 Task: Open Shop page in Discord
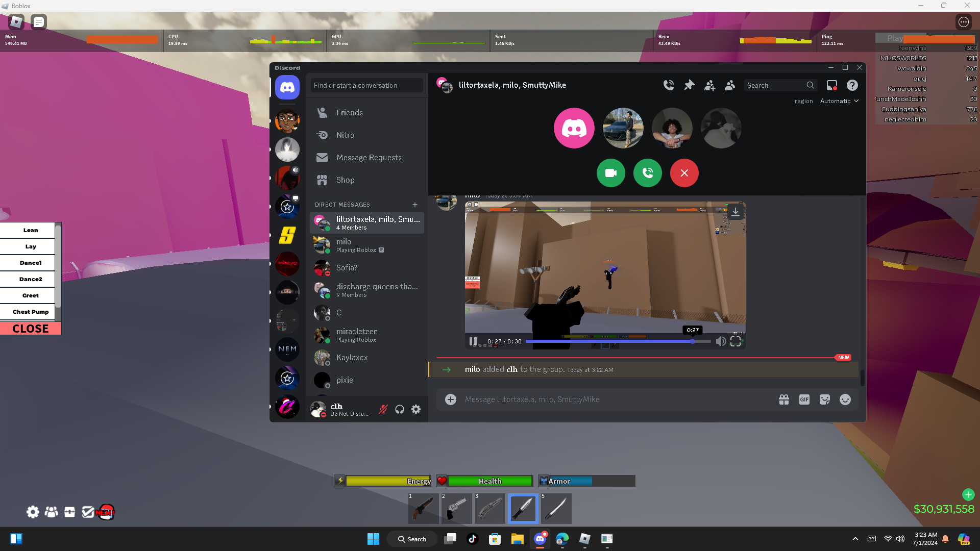tap(367, 180)
